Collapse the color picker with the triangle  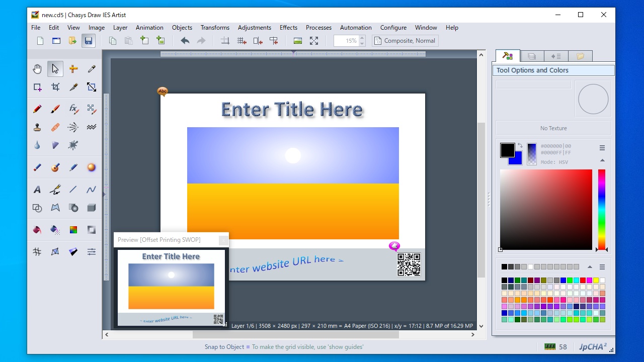click(602, 160)
